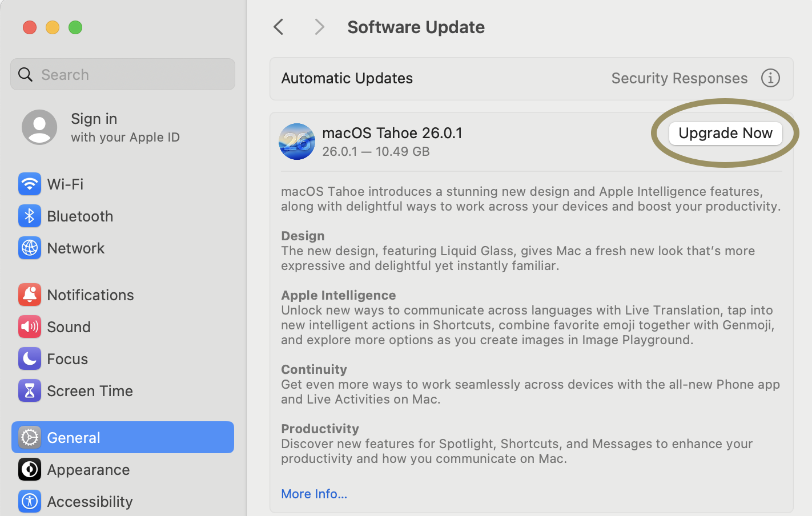Click the Network globe icon
This screenshot has width=812, height=516.
[29, 248]
